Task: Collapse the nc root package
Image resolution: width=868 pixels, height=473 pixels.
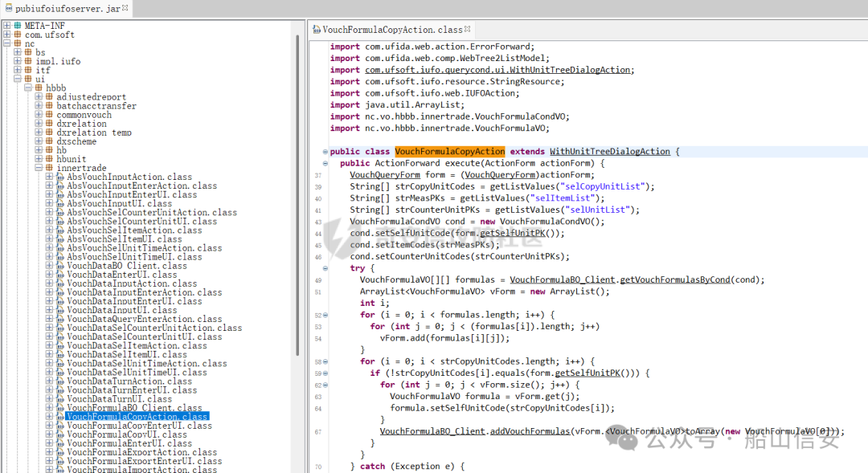Action: pyautogui.click(x=6, y=43)
